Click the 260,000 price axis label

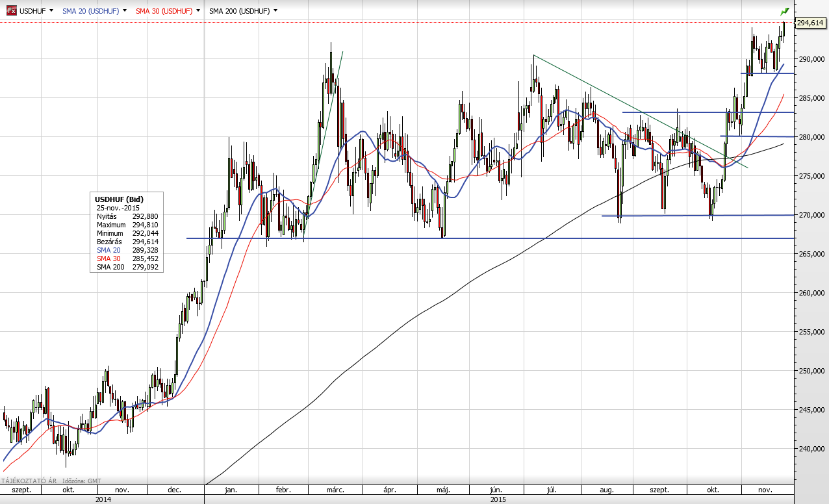click(811, 293)
